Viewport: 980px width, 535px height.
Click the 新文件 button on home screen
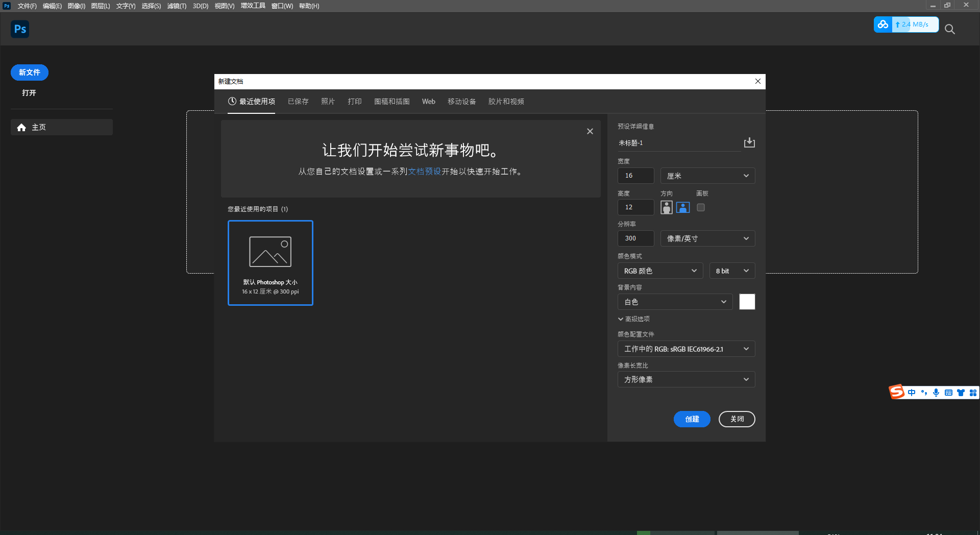(30, 72)
